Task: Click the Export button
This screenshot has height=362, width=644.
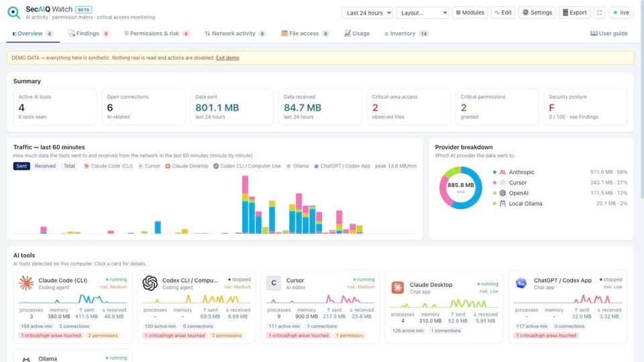Action: 574,13
